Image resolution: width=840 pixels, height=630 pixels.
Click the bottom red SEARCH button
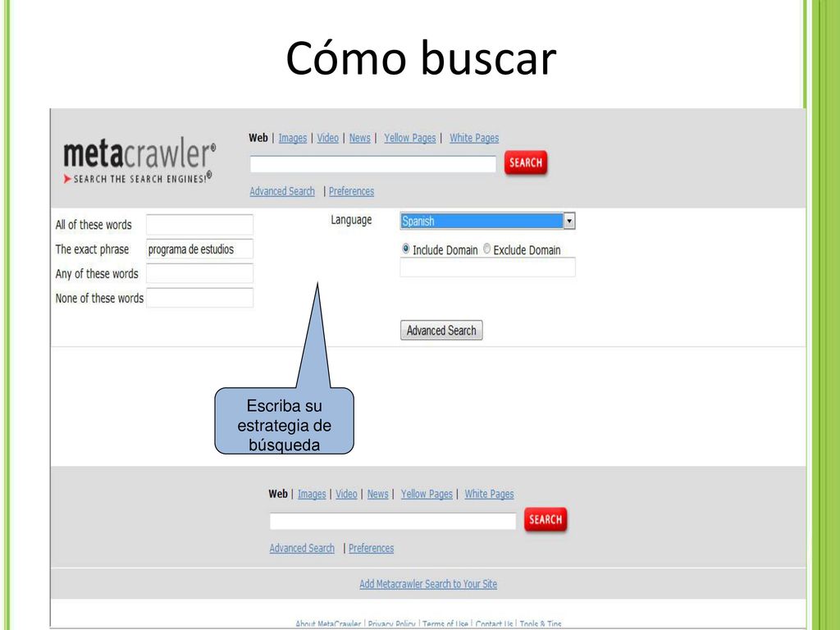point(546,519)
